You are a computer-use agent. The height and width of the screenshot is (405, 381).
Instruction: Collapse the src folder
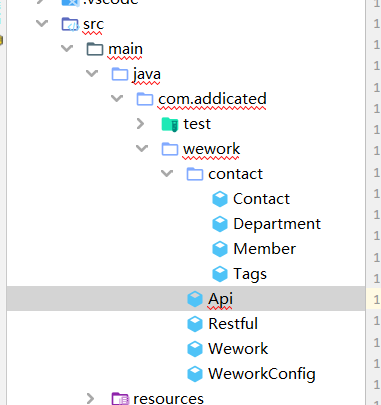[x=42, y=24]
